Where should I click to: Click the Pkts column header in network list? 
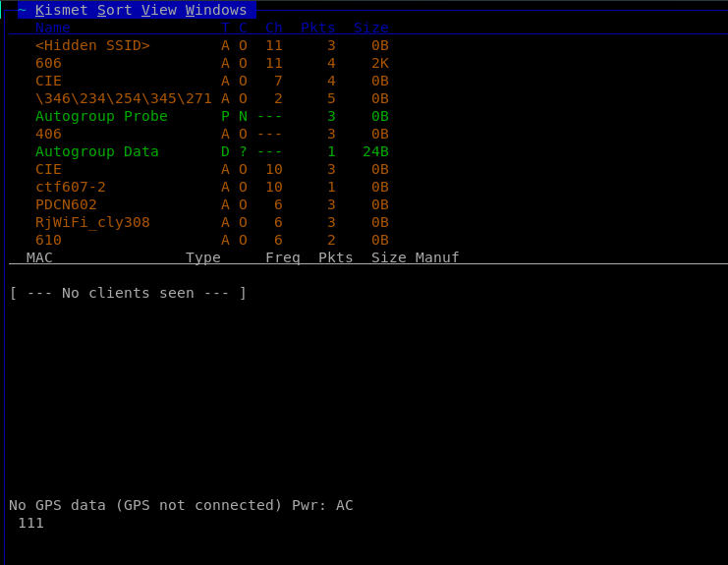[x=317, y=28]
